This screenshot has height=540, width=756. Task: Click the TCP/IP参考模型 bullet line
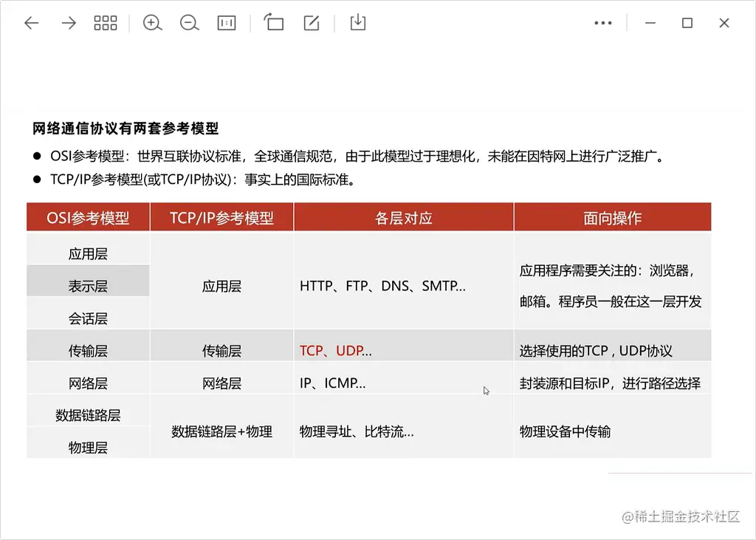tap(195, 180)
